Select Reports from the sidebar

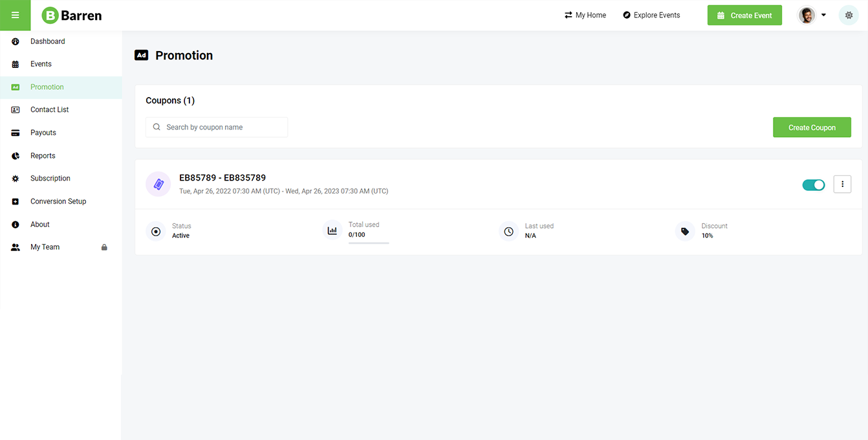coord(43,156)
